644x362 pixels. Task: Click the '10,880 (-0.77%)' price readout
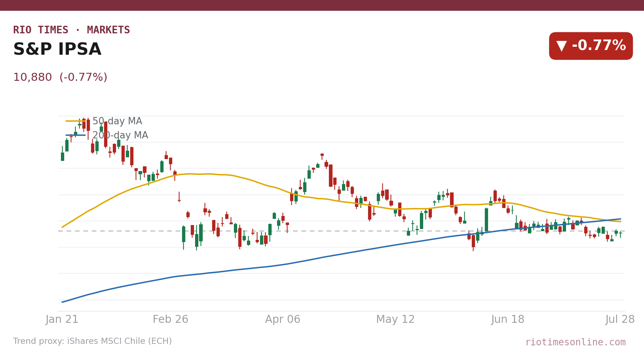[60, 78]
